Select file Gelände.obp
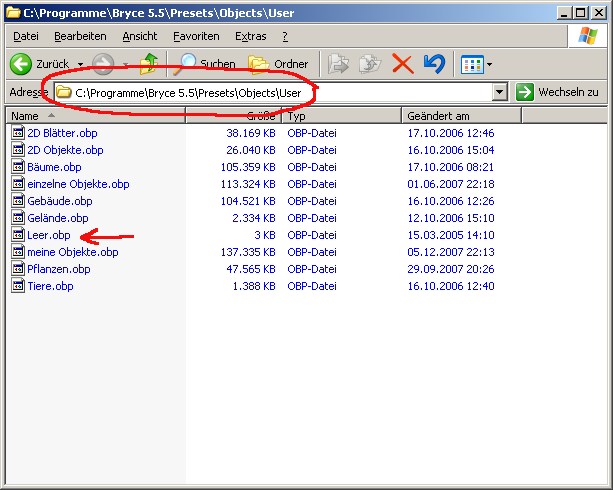This screenshot has width=613, height=490. pos(58,218)
